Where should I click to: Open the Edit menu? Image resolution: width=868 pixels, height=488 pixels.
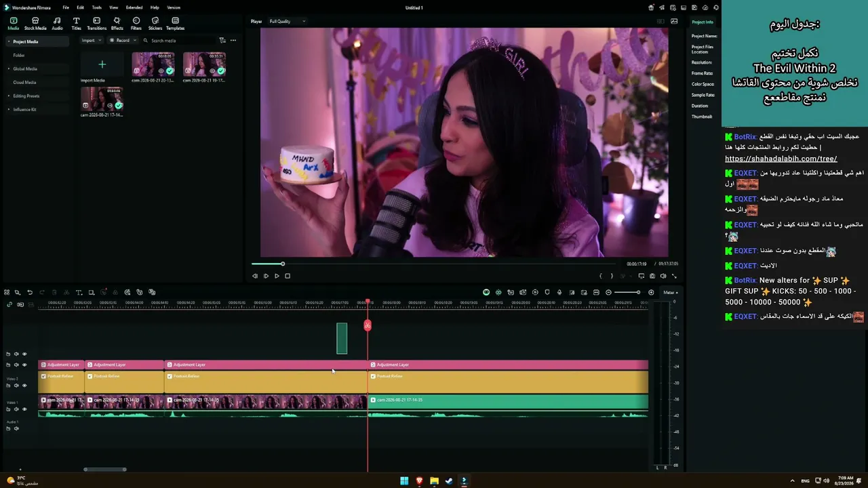point(80,7)
